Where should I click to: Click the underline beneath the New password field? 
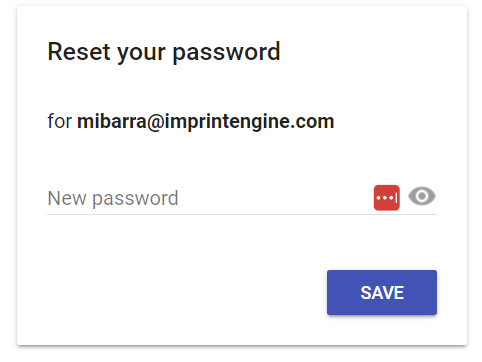coord(242,214)
